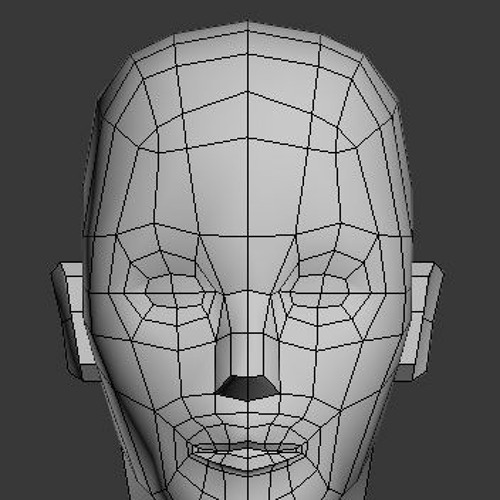Screen dimensions: 500x500
Task: Click the box-shaped ear on the viewer's right
Action: (x=422, y=320)
